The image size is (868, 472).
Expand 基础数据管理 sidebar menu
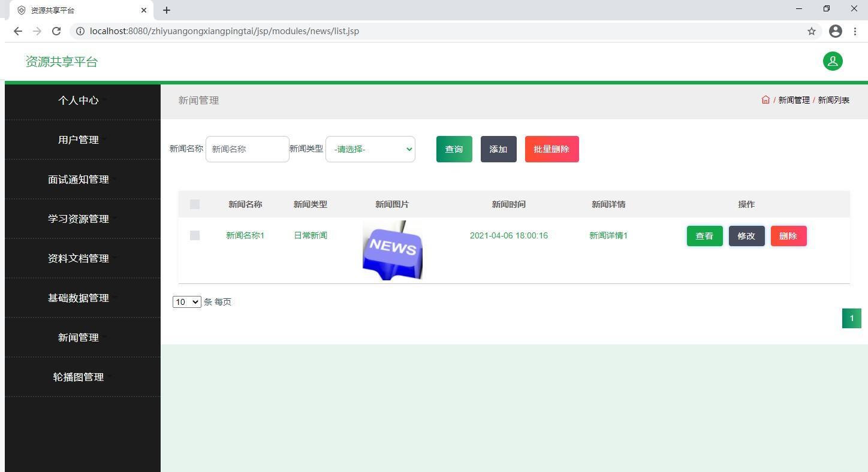coord(83,298)
